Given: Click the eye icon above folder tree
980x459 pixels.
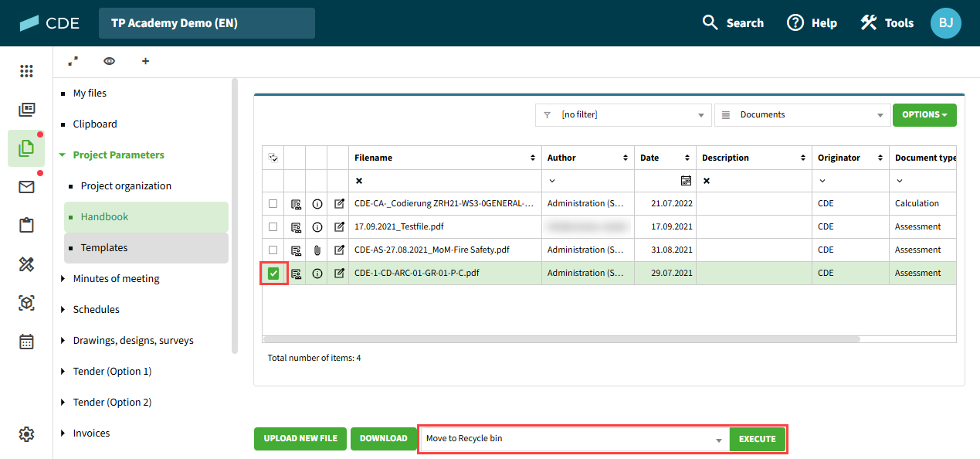Looking at the screenshot, I should click(109, 61).
